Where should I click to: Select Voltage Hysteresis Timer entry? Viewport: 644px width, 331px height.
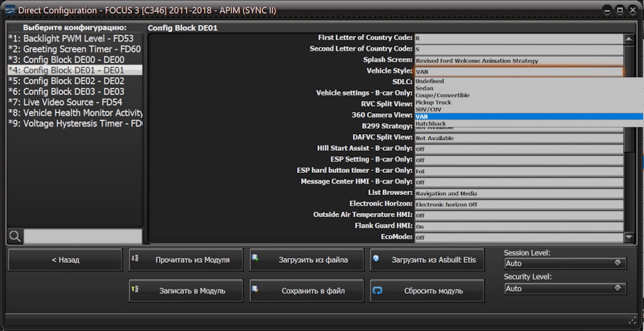(x=75, y=123)
